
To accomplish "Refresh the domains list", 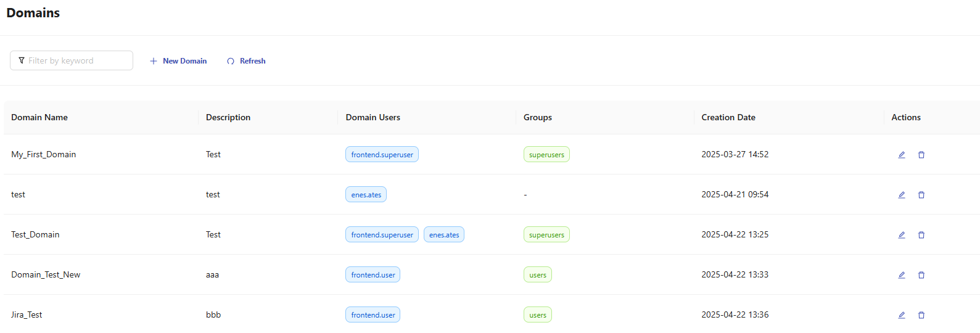I will pyautogui.click(x=246, y=61).
